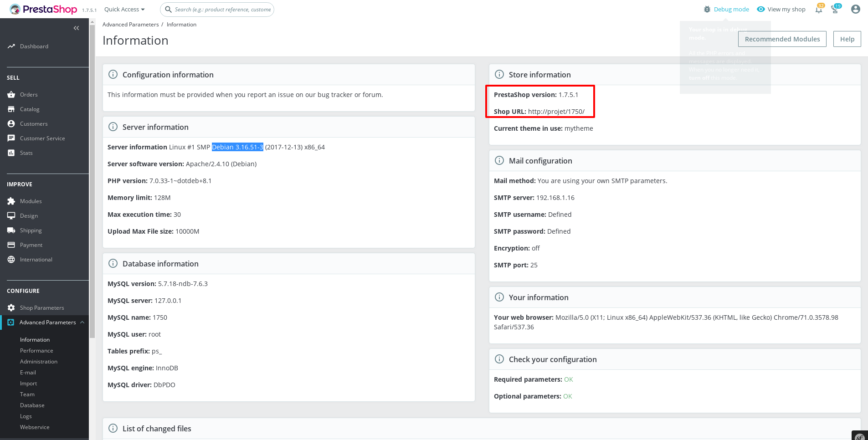Select Administration under Advanced Parameters
Viewport: 868px width, 440px height.
(x=39, y=362)
